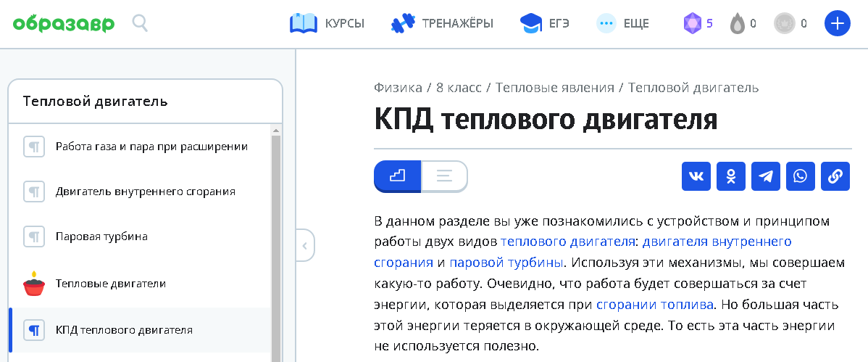Click the blue plus button

click(837, 24)
